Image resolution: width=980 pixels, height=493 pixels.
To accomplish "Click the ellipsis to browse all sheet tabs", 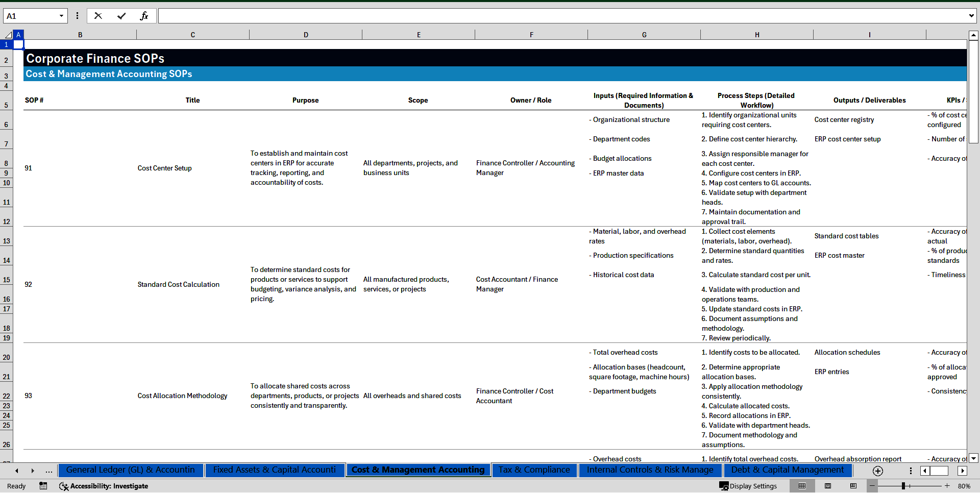I will [x=48, y=471].
